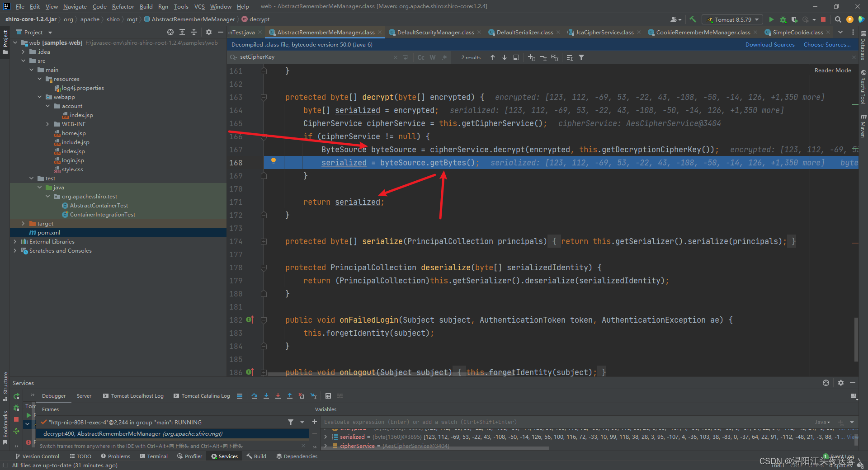868x470 pixels.
Task: Collapse the src folder
Action: click(x=23, y=61)
